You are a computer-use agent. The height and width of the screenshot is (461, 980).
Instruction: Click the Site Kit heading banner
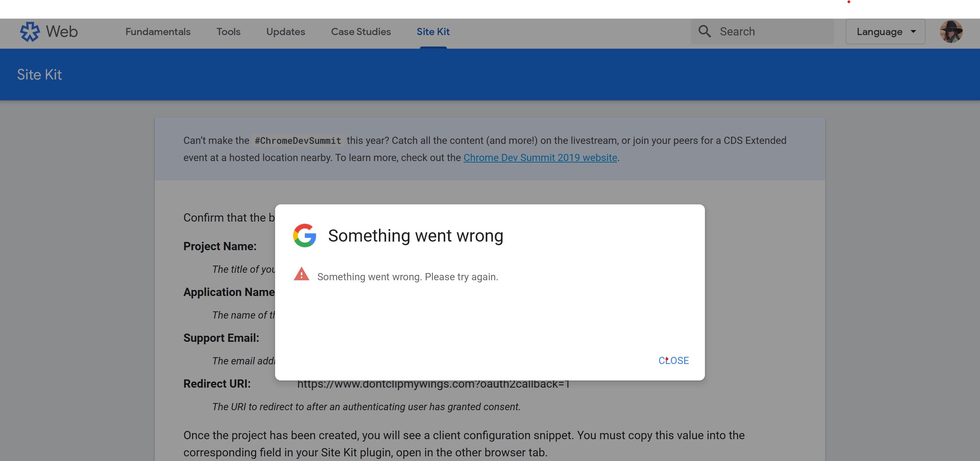click(x=39, y=74)
